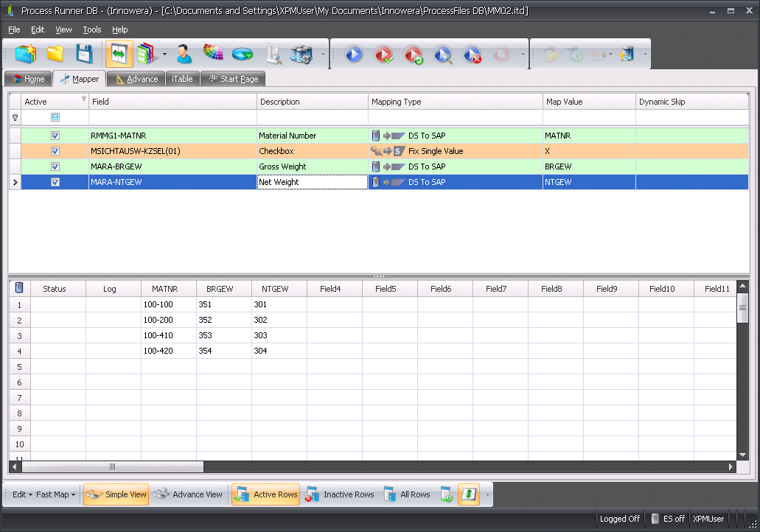Click the colored books icon in toolbar
The image size is (760, 532).
click(145, 54)
